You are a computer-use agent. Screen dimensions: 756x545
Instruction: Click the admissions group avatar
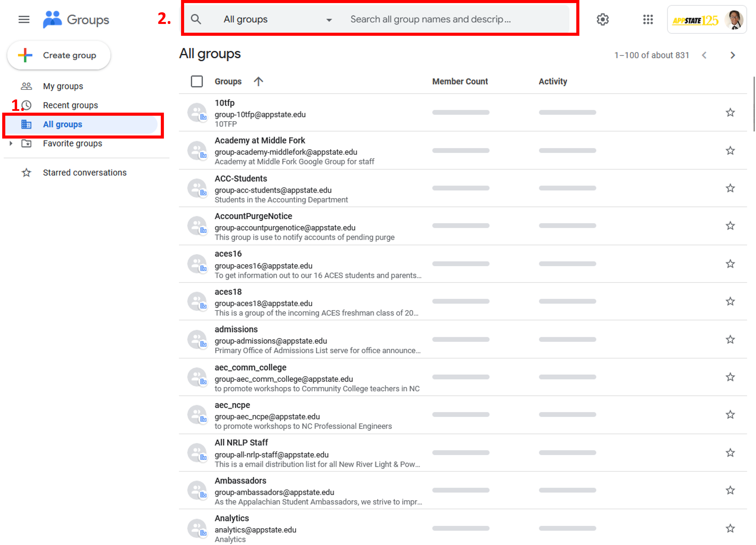[197, 339]
